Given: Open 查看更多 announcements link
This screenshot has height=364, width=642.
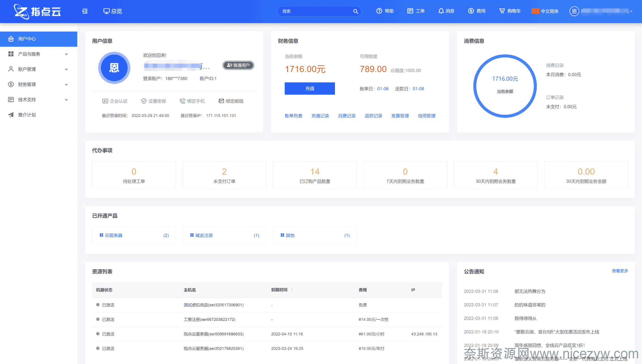Looking at the screenshot, I should 620,271.
